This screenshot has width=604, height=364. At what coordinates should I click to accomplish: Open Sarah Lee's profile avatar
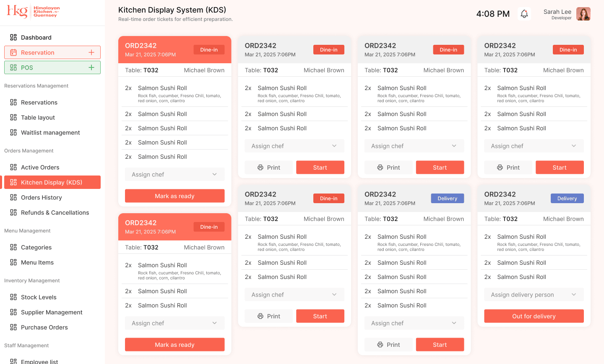pyautogui.click(x=583, y=14)
